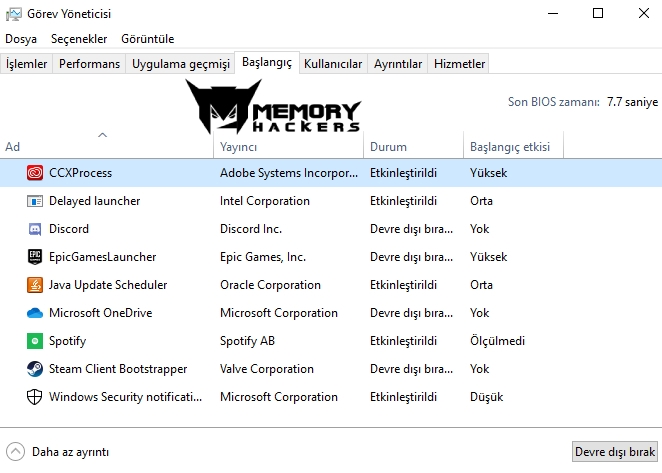Open the Seçenekler menu

tap(79, 39)
